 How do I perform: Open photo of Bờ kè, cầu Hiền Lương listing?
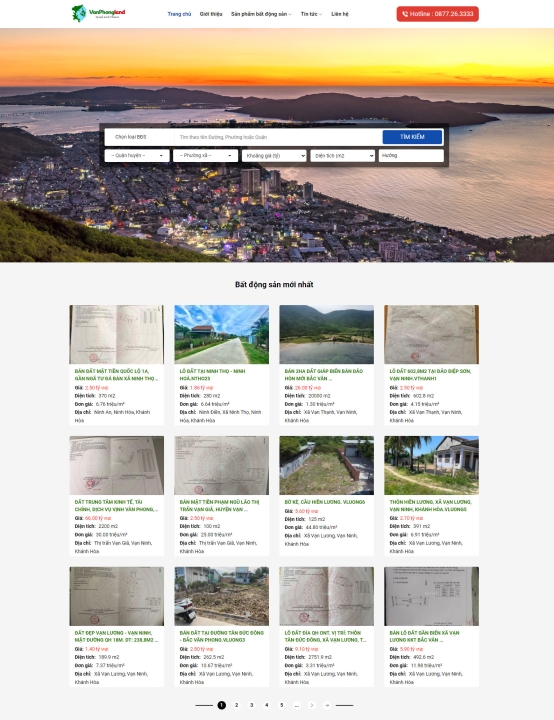326,465
